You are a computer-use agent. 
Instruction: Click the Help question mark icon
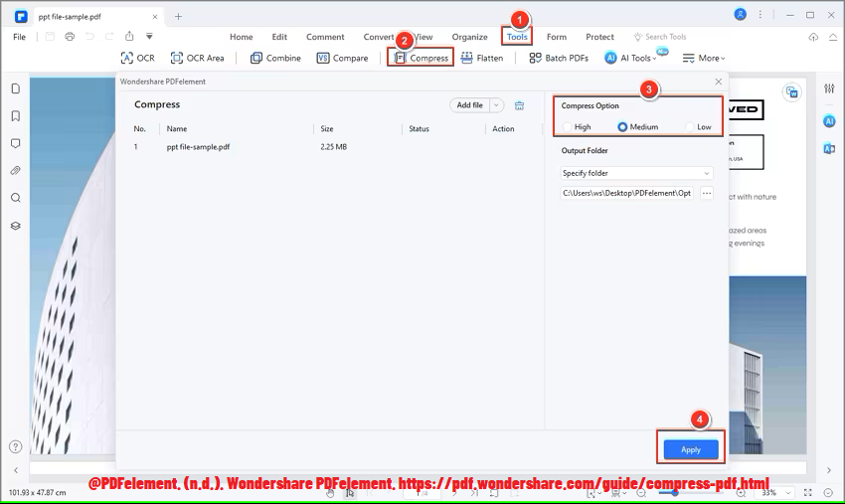click(x=16, y=447)
